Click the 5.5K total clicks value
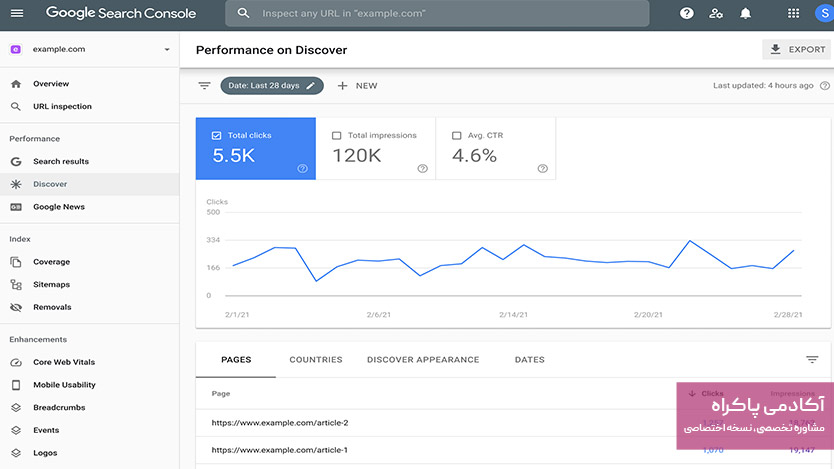Viewport: 834px width, 469px height. 233,156
